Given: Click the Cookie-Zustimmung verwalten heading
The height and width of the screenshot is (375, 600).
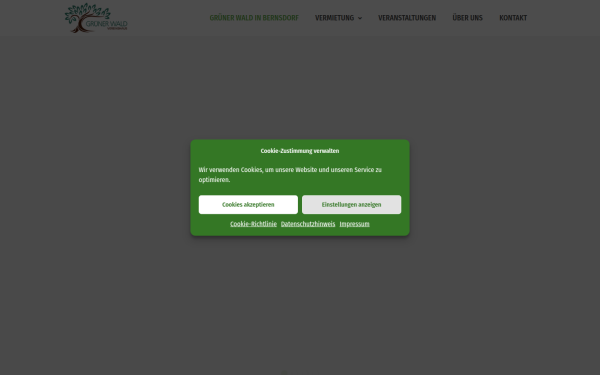Looking at the screenshot, I should 300,151.
